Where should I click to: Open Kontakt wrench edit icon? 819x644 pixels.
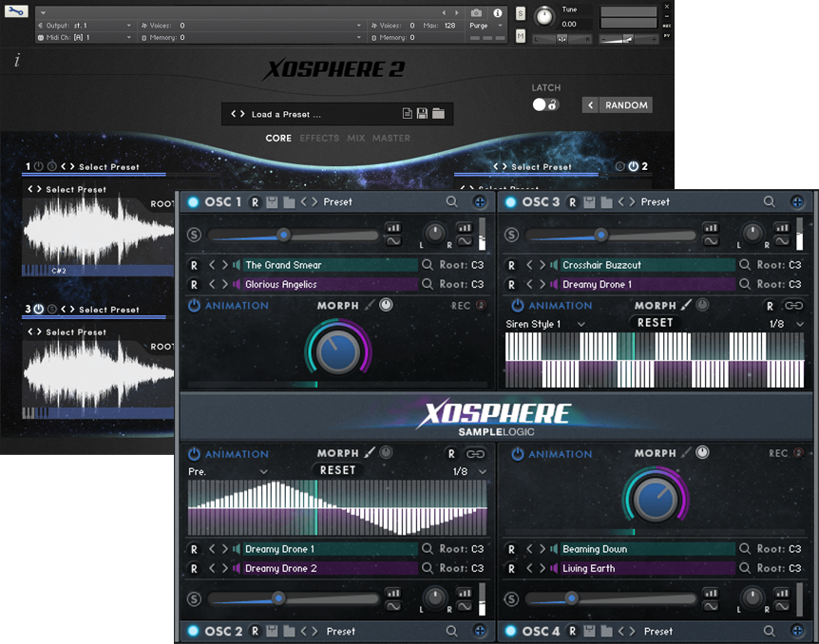tap(16, 11)
